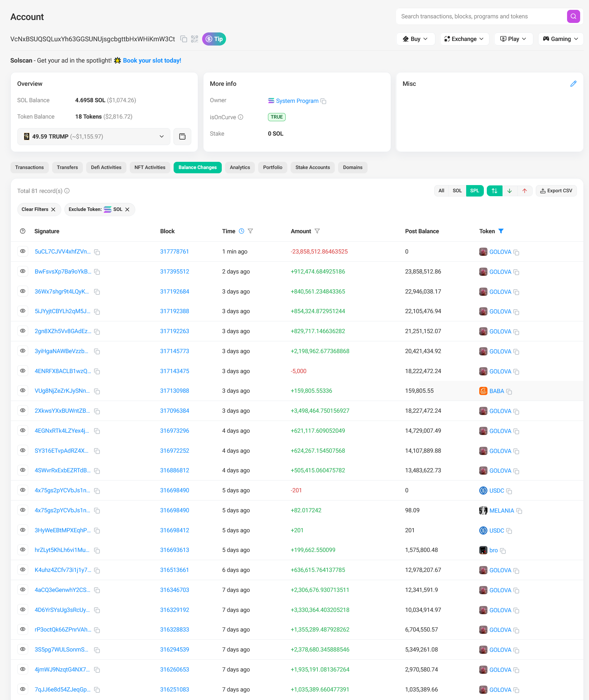Open block 316698412
The width and height of the screenshot is (589, 700).
click(174, 530)
